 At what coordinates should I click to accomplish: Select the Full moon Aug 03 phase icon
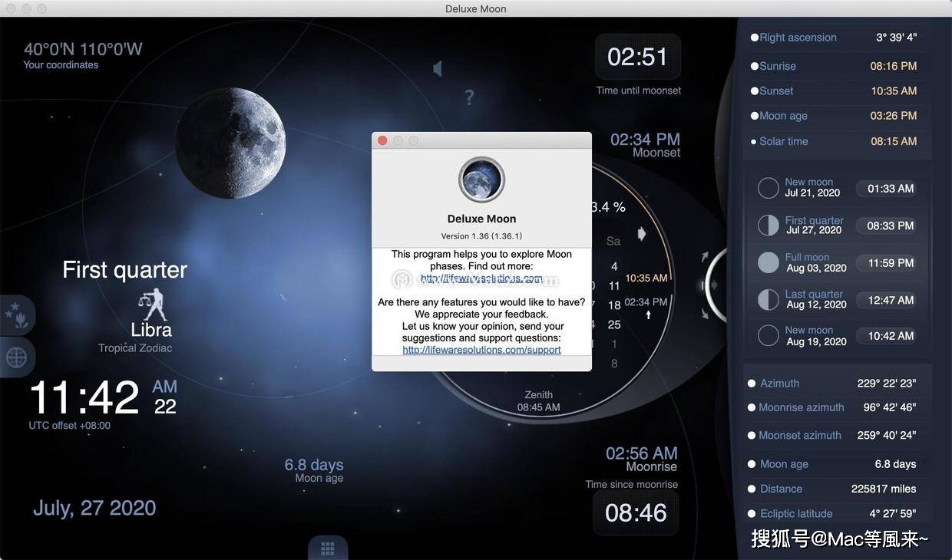(x=768, y=262)
